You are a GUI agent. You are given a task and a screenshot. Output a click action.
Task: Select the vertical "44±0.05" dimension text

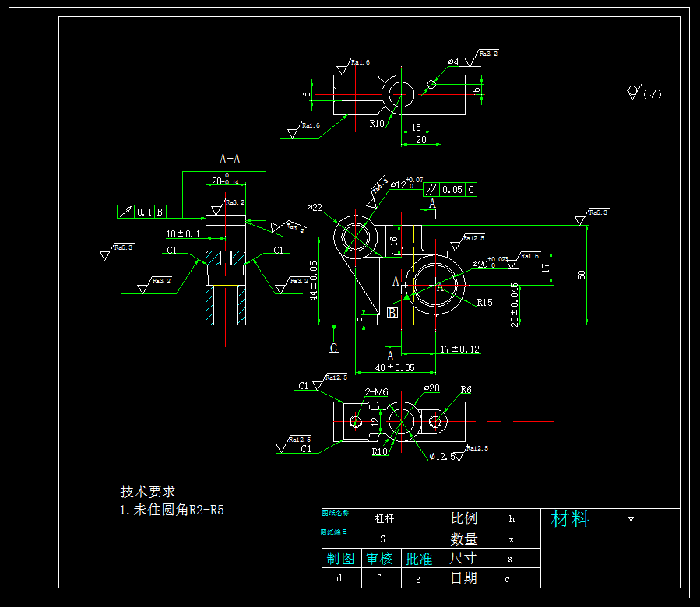(313, 280)
